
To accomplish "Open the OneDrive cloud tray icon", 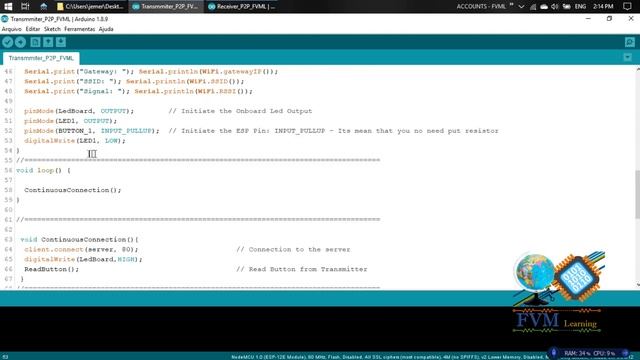I will (x=544, y=7).
